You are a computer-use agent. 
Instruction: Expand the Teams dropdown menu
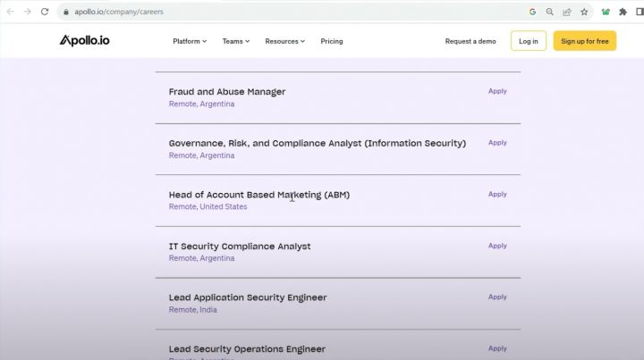pyautogui.click(x=236, y=41)
